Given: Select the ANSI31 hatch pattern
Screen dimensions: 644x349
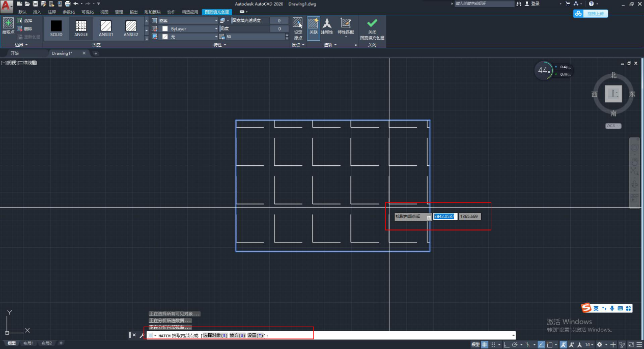Looking at the screenshot, I should pos(106,27).
